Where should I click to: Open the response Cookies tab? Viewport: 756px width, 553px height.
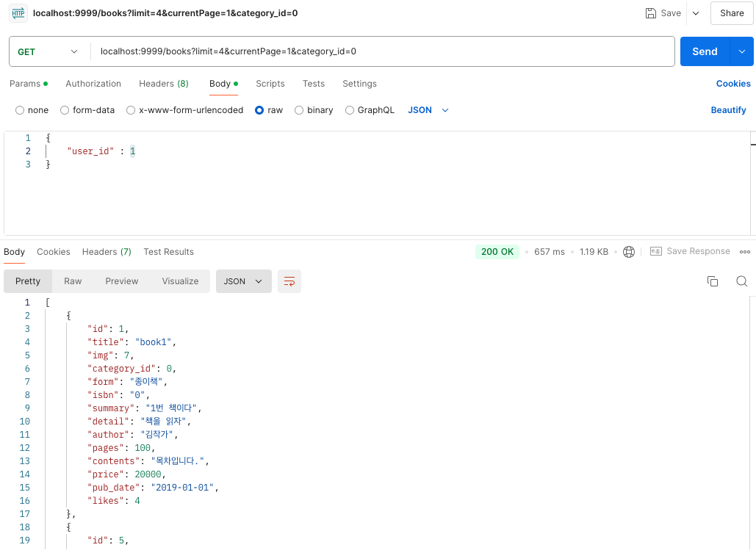pos(53,252)
